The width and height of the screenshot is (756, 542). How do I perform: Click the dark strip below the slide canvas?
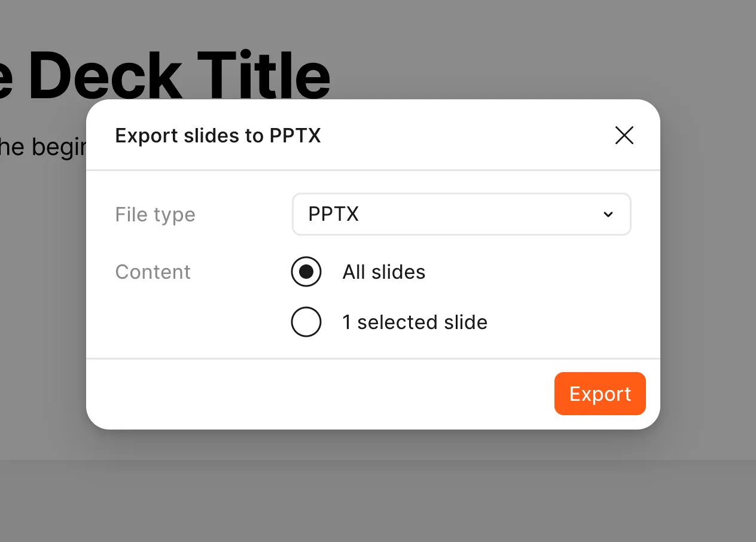click(x=378, y=501)
